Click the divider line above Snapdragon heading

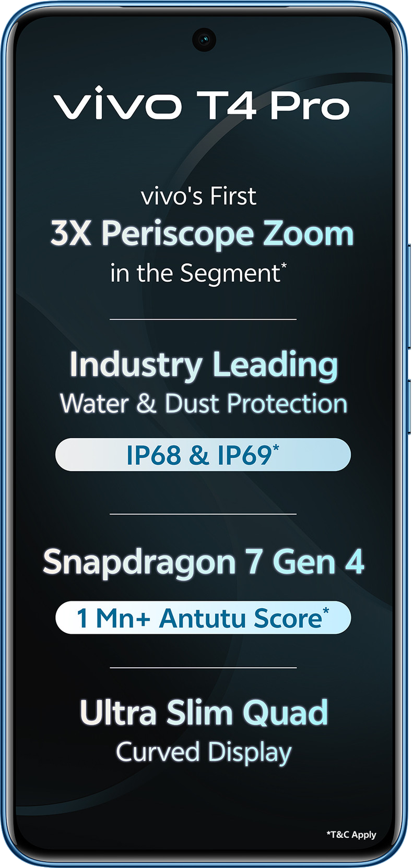(x=203, y=514)
